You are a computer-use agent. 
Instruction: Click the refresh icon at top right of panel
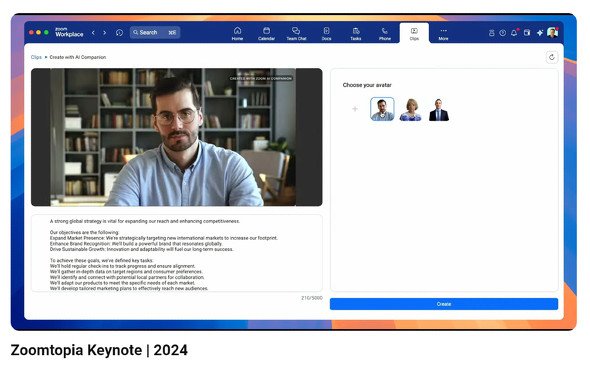(552, 57)
